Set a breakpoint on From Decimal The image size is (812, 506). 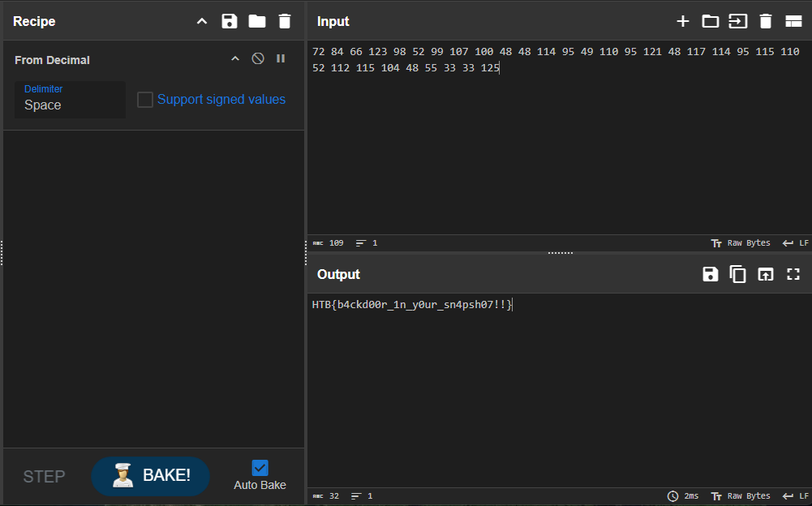point(281,58)
